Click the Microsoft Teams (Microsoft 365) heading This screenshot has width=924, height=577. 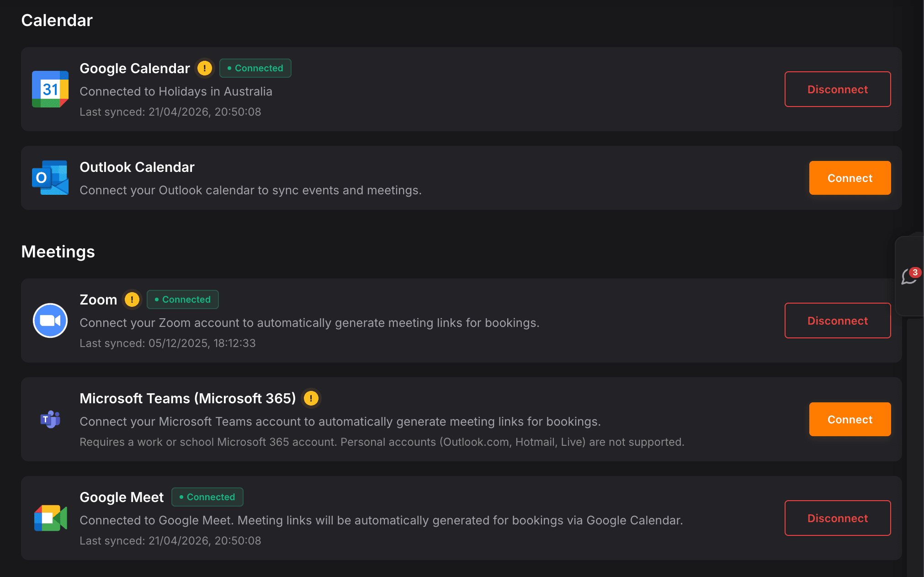[188, 399]
